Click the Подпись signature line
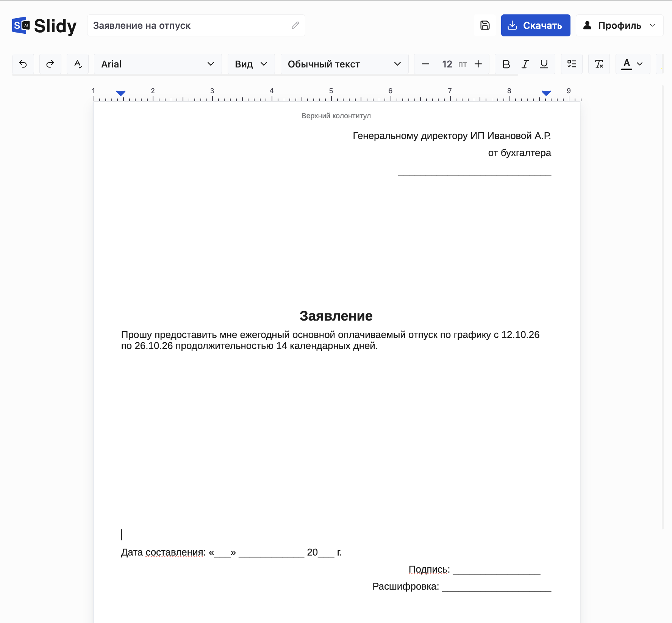Viewport: 672px width, 623px height. tap(474, 569)
